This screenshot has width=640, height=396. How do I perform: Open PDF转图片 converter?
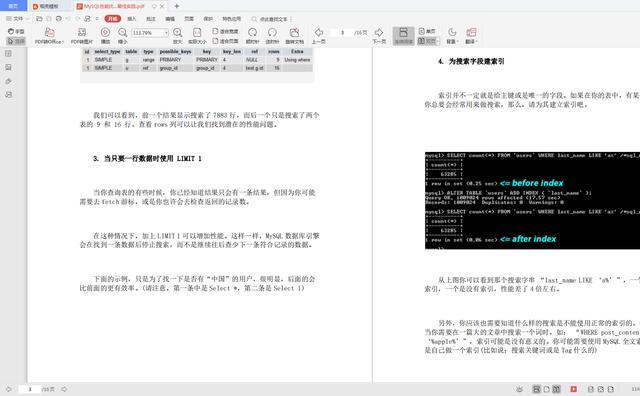coord(82,36)
